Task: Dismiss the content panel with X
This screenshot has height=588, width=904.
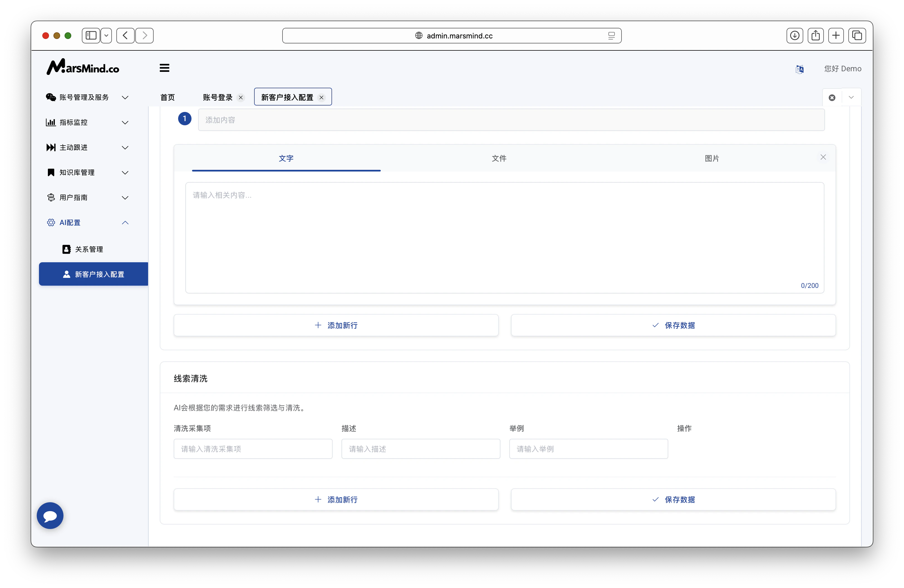Action: coord(823,157)
